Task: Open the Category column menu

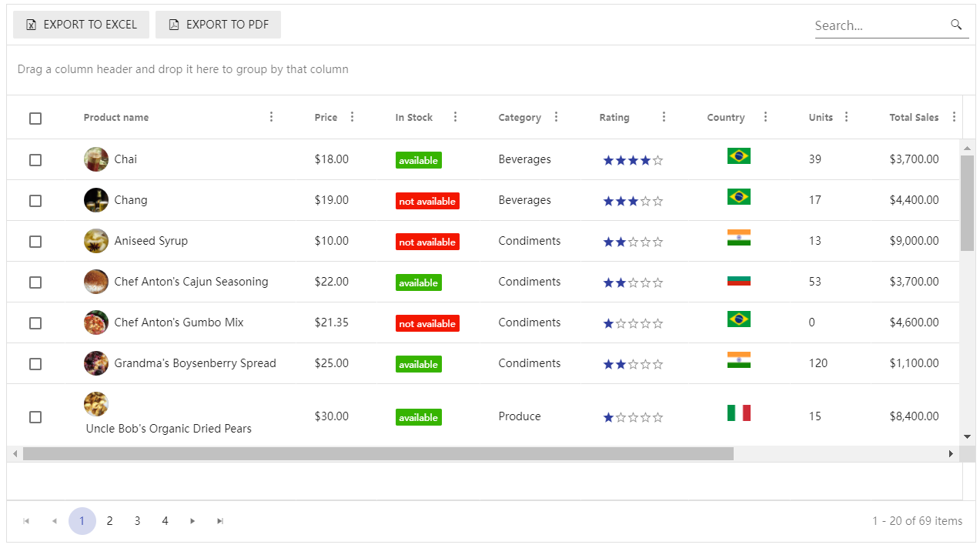Action: click(x=556, y=117)
